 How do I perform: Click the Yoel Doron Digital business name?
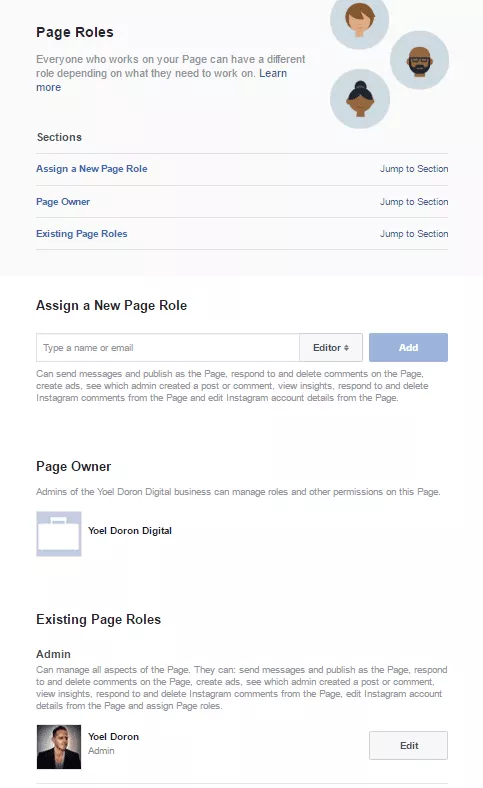point(130,531)
